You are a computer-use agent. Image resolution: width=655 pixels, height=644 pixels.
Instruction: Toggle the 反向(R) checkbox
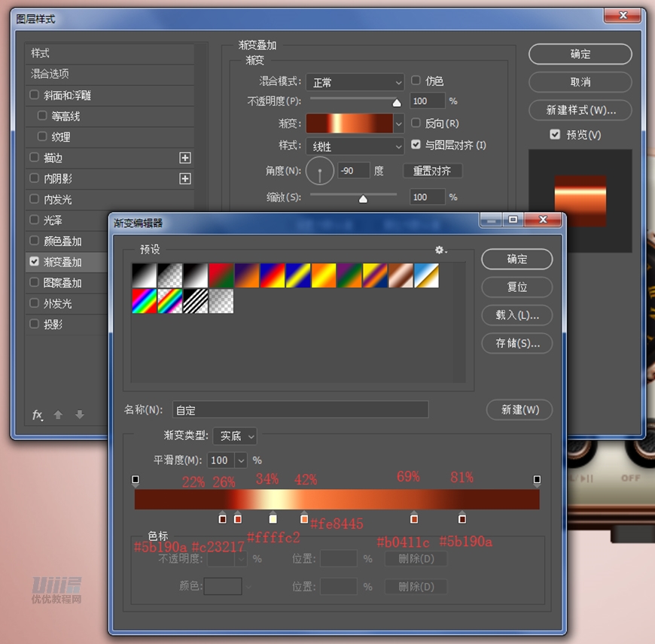pos(416,123)
